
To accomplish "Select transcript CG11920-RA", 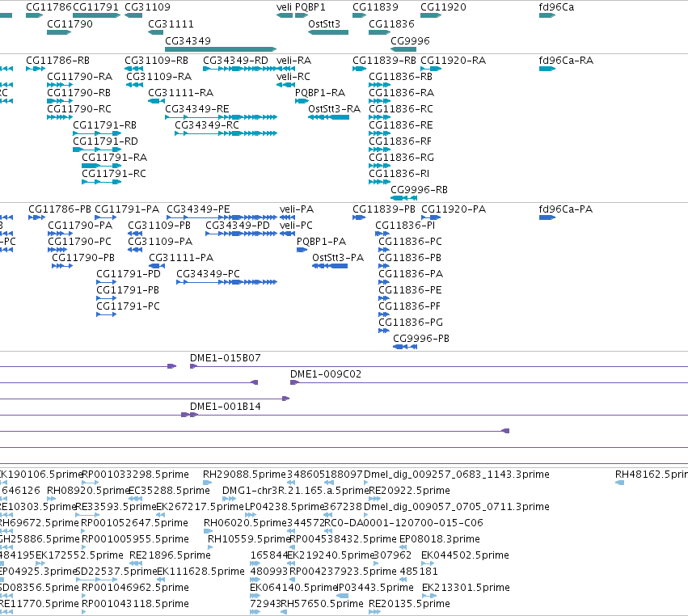I will (x=454, y=60).
